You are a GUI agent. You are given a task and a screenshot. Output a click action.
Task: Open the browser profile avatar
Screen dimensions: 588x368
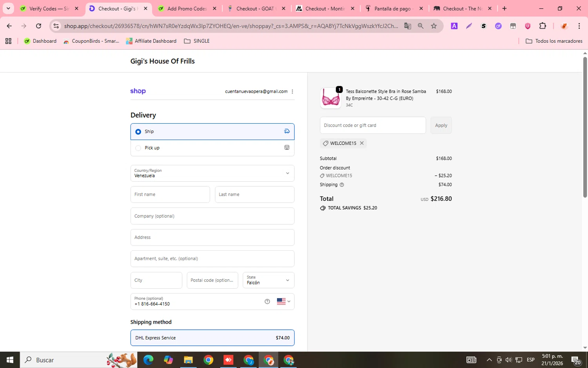[564, 26]
